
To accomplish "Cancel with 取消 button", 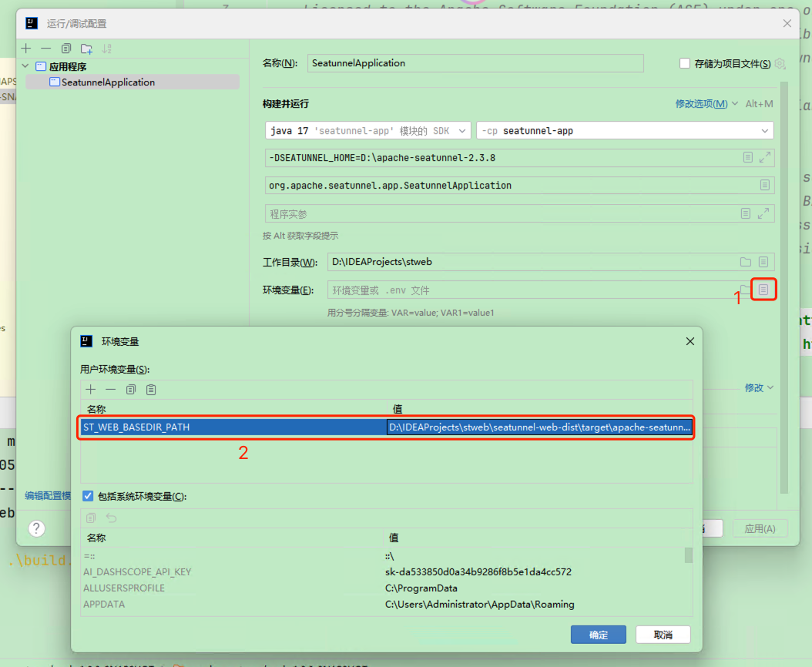I will 663,635.
